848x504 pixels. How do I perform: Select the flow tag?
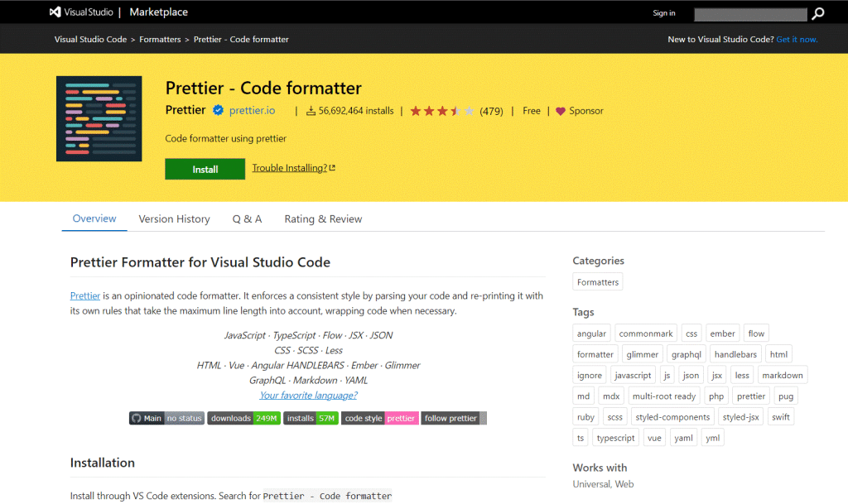(756, 334)
